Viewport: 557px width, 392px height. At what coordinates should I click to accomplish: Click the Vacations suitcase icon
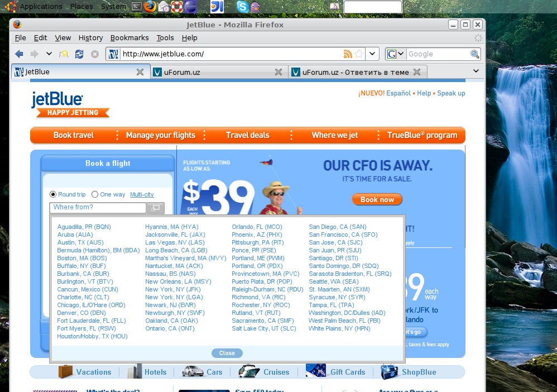point(65,371)
